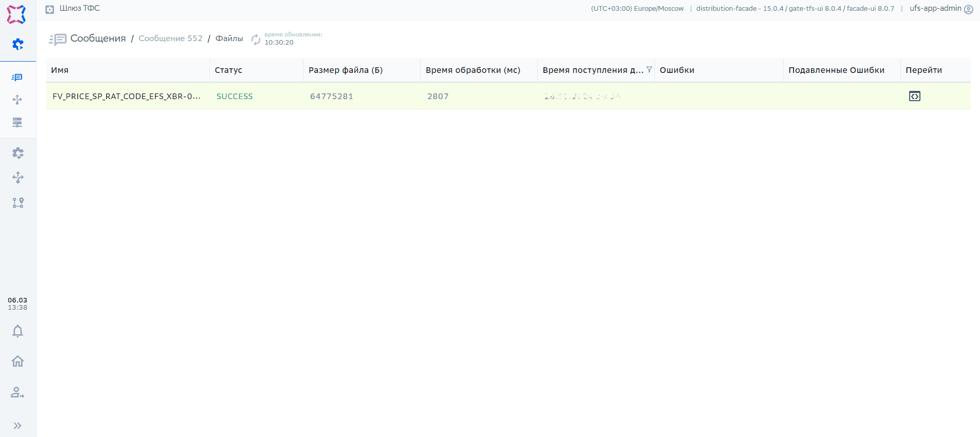Refresh the table using the update-time icon
Screen dimensions: 980x437
click(256, 39)
